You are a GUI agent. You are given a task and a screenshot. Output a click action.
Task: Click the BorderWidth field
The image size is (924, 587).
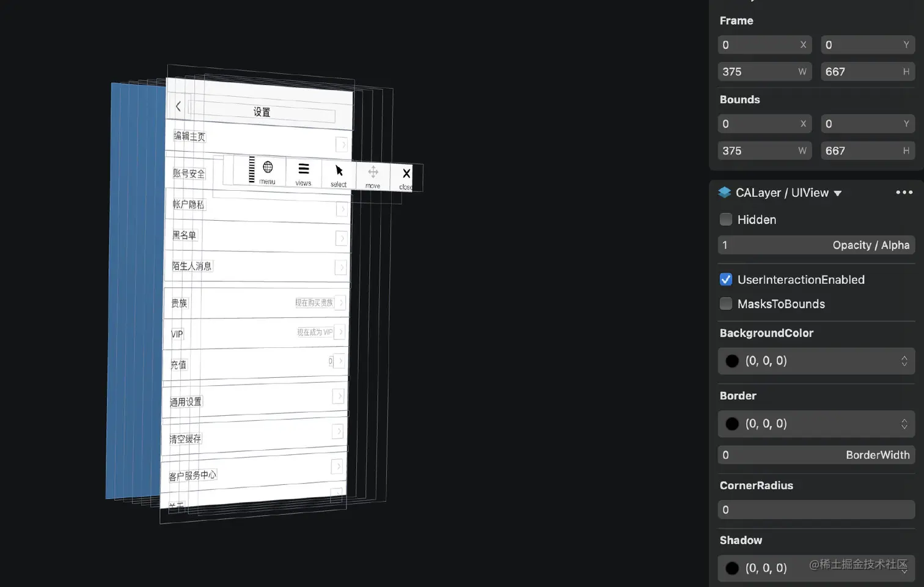click(816, 455)
